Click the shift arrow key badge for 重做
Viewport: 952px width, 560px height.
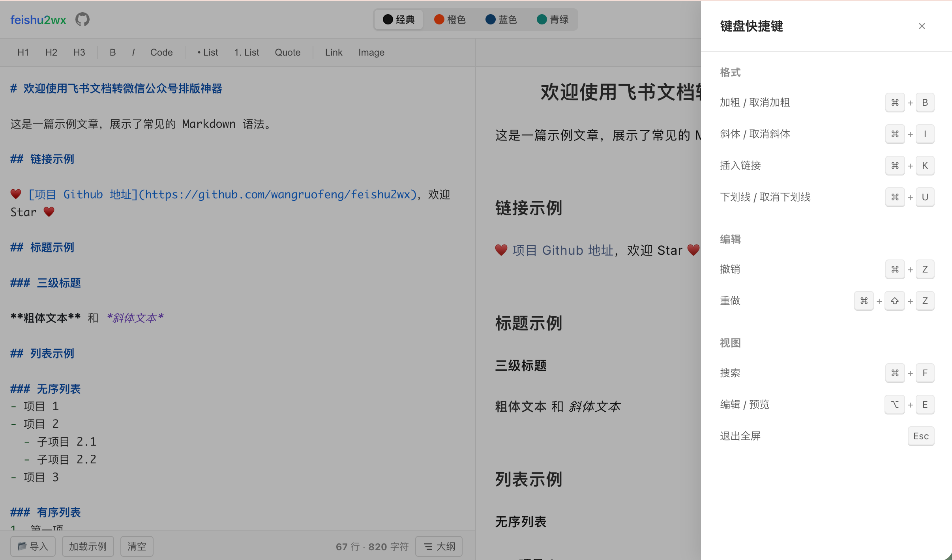point(895,301)
